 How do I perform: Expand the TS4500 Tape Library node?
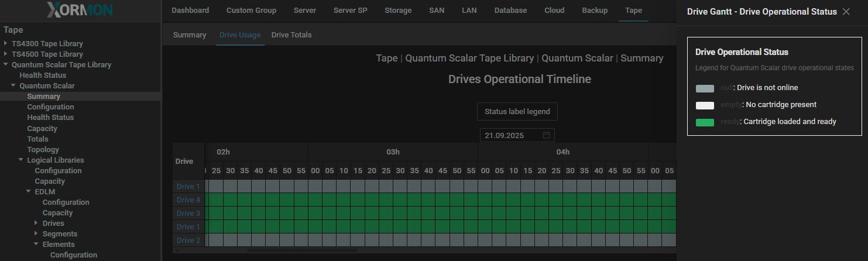(x=6, y=54)
